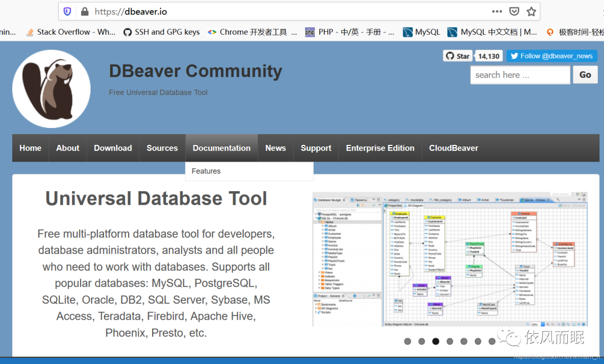The width and height of the screenshot is (604, 364).
Task: Select the first carousel dot
Action: (x=408, y=341)
